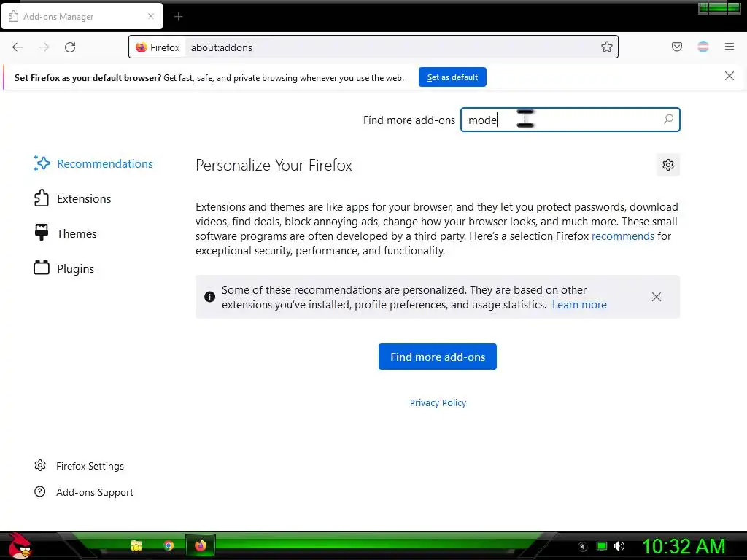Image resolution: width=747 pixels, height=560 pixels.
Task: Click the blue Find more add-ons button
Action: [x=438, y=357]
